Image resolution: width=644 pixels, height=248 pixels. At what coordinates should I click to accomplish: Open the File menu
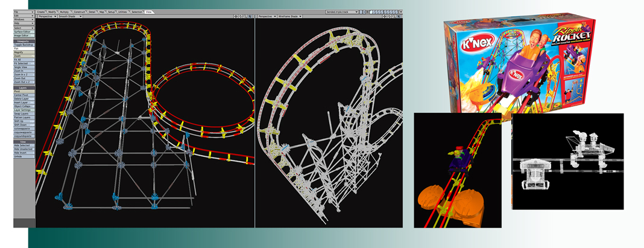tap(24, 11)
